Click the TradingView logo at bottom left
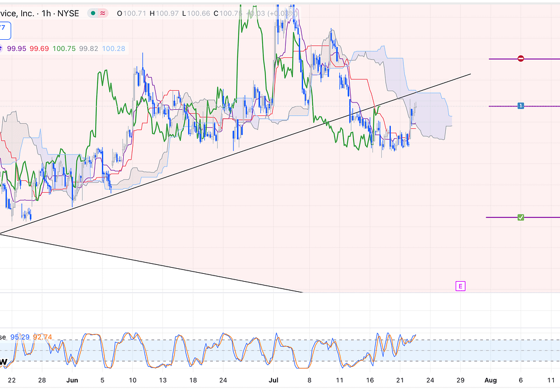The image size is (560, 392). pos(3,362)
